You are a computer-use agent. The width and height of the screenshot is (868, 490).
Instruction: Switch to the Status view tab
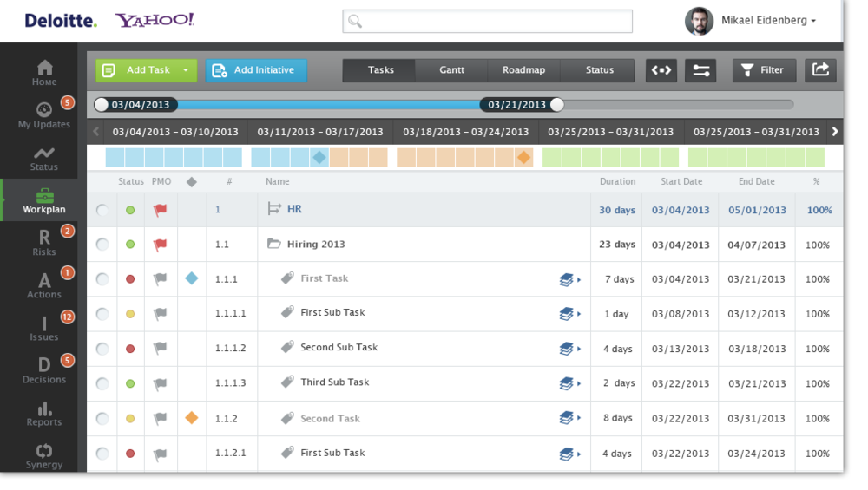pyautogui.click(x=599, y=70)
